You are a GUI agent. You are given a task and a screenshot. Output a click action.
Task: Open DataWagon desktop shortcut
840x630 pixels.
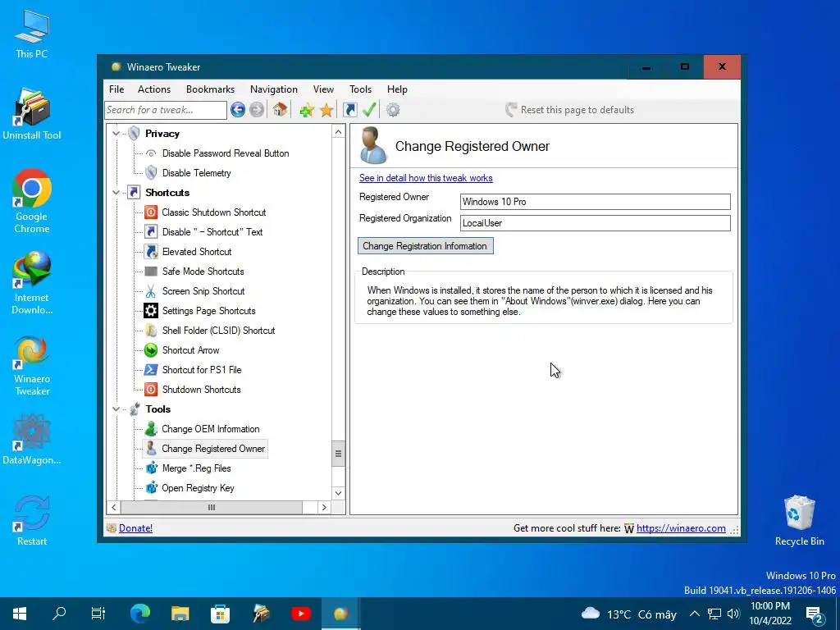point(32,440)
